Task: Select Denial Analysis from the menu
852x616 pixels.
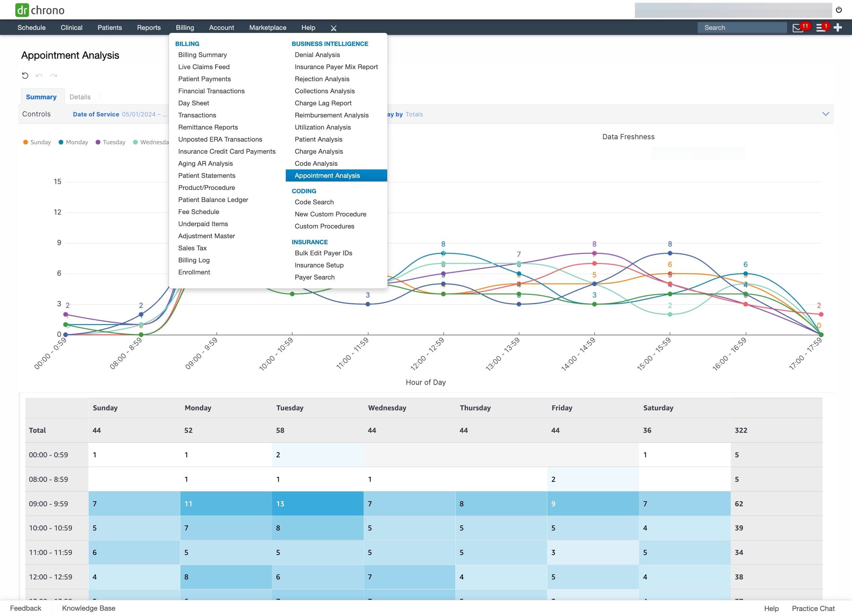Action: tap(317, 55)
